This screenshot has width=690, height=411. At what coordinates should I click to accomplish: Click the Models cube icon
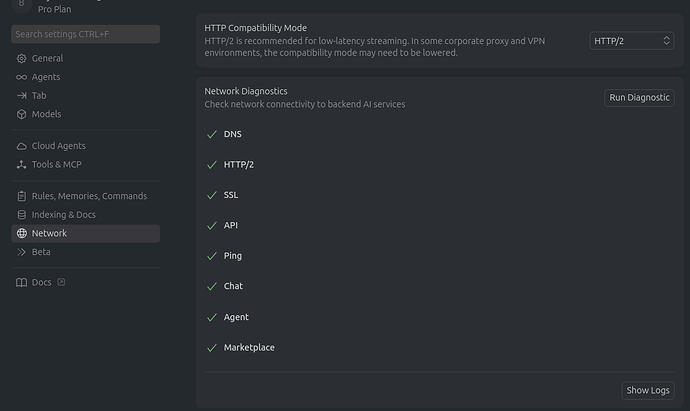click(x=22, y=114)
